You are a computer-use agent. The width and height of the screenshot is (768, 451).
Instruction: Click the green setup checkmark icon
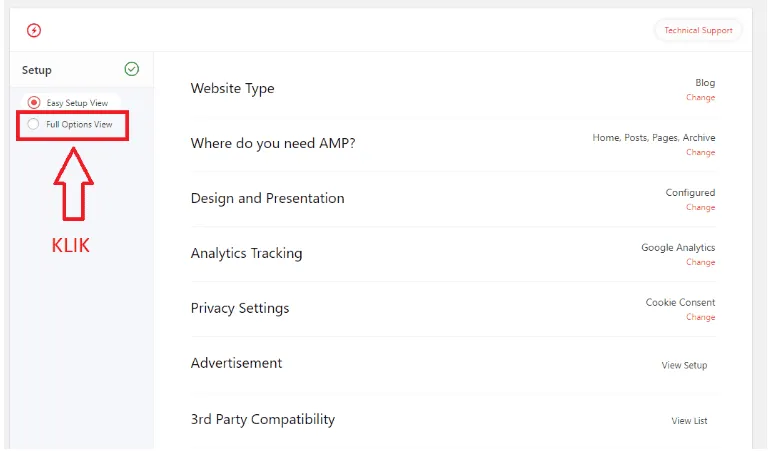pos(132,69)
